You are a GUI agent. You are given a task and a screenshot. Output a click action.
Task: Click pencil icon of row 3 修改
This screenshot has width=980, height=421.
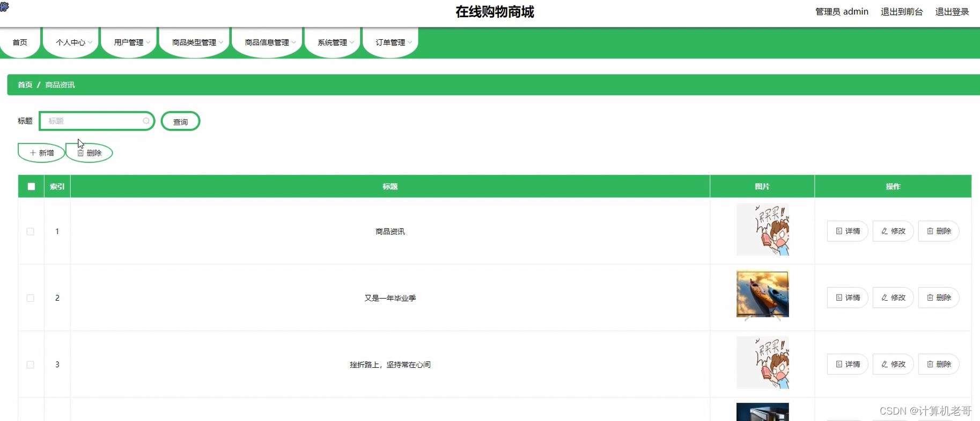point(885,364)
